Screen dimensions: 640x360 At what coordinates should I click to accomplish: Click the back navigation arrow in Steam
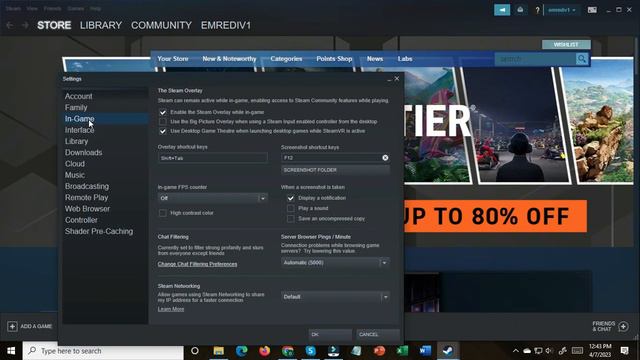coord(10,25)
